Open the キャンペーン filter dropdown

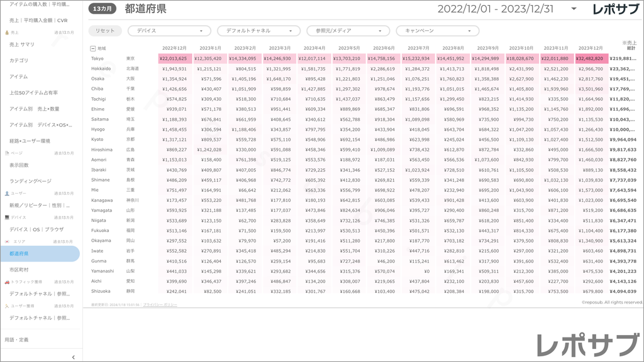(x=437, y=31)
